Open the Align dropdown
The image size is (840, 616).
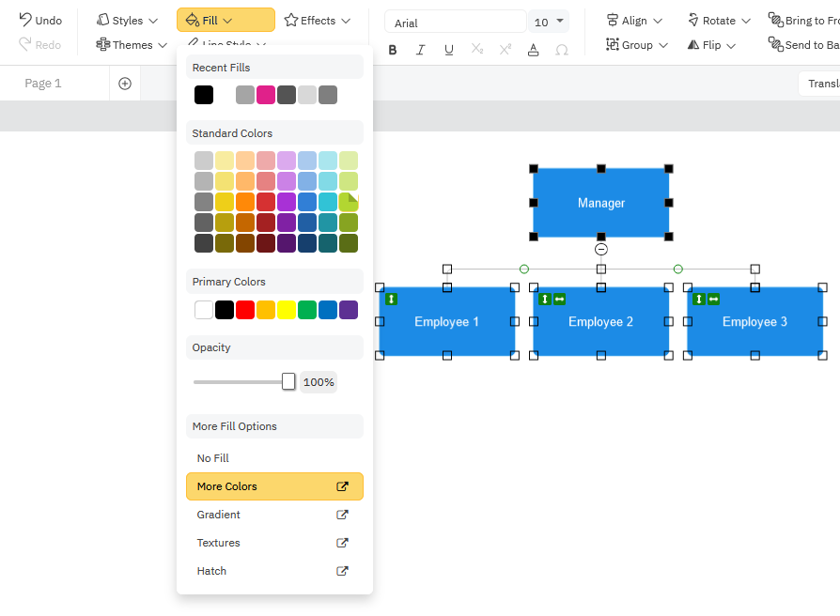point(634,19)
